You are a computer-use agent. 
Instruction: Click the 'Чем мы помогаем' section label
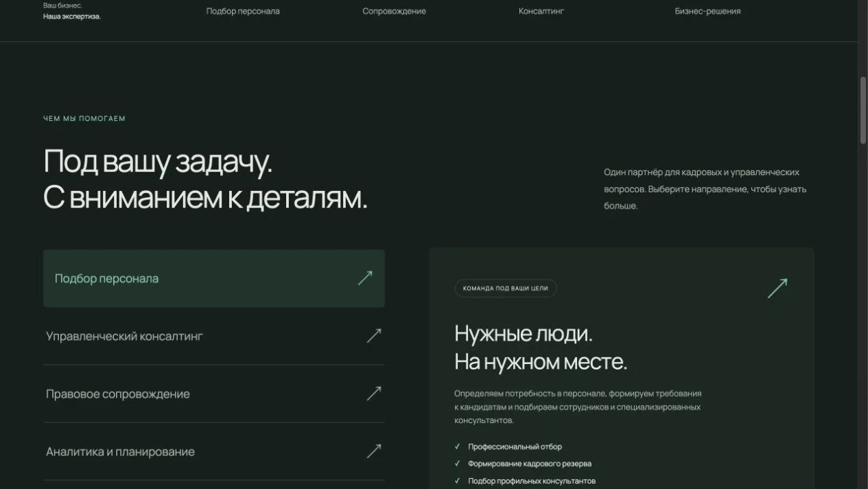tap(84, 118)
